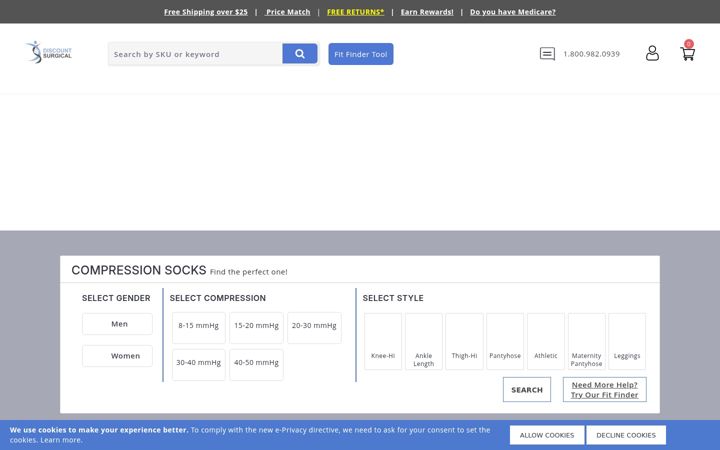
Task: Open Free Shipping over $25 link
Action: pyautogui.click(x=206, y=12)
